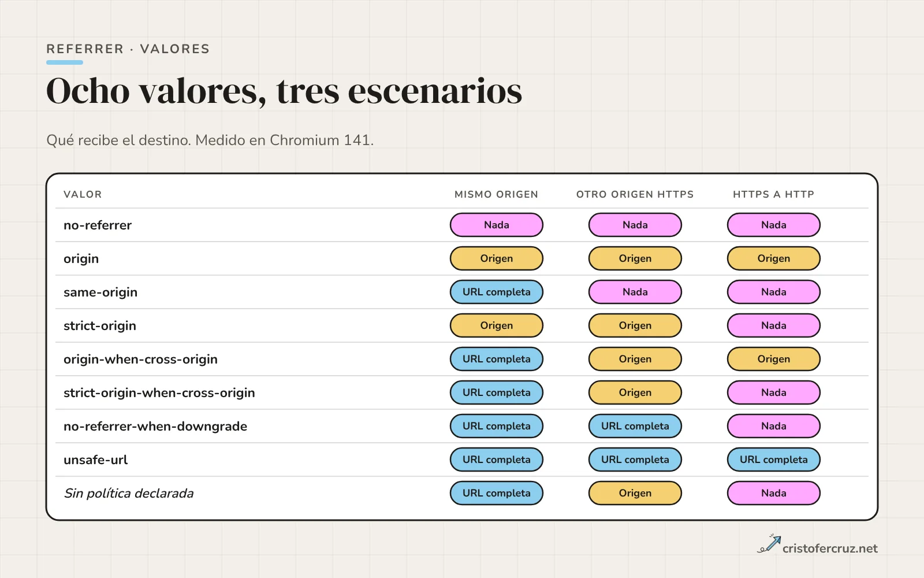Screen dimensions: 924x578
Task: Click origin-when-cross-origin's Origen pill under HTTPS a HTTP
Action: click(x=774, y=359)
